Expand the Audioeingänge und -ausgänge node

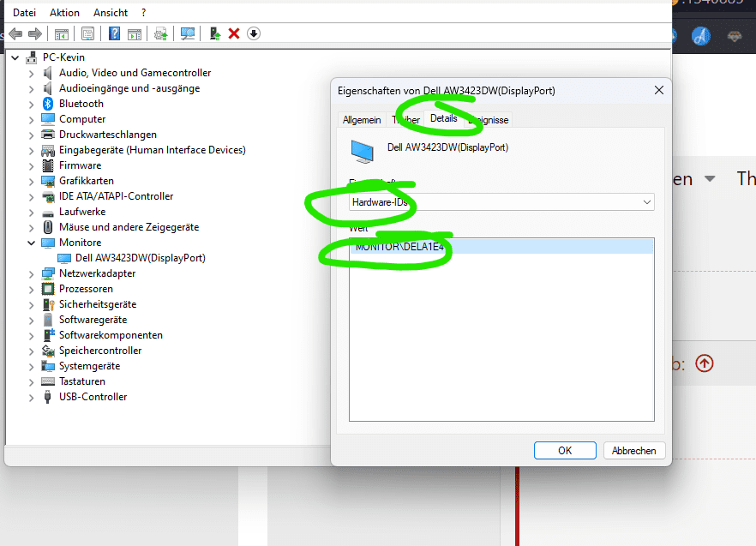tap(32, 89)
